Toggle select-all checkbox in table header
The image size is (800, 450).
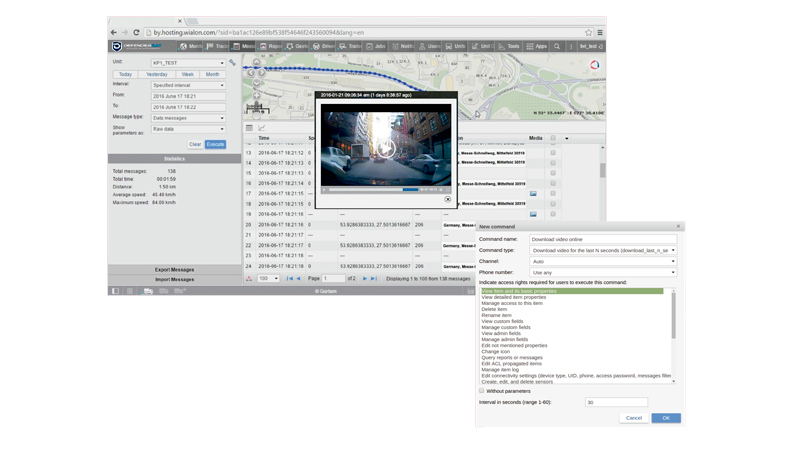[x=553, y=138]
